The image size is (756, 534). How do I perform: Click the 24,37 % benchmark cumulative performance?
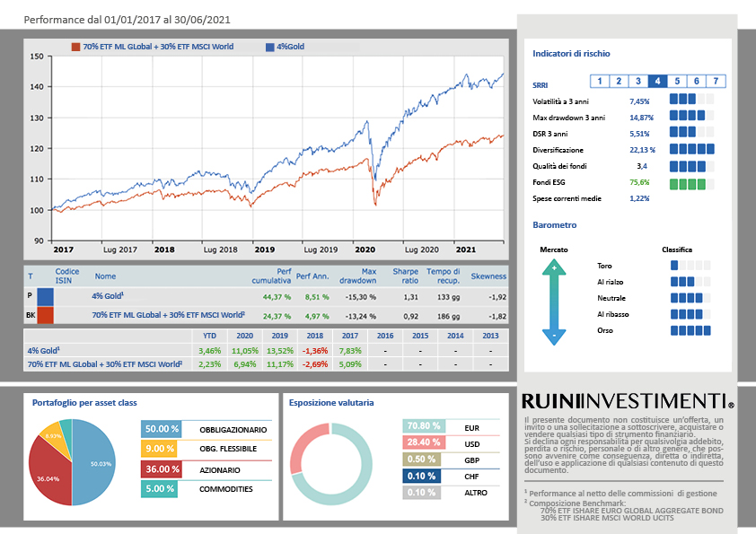(277, 316)
